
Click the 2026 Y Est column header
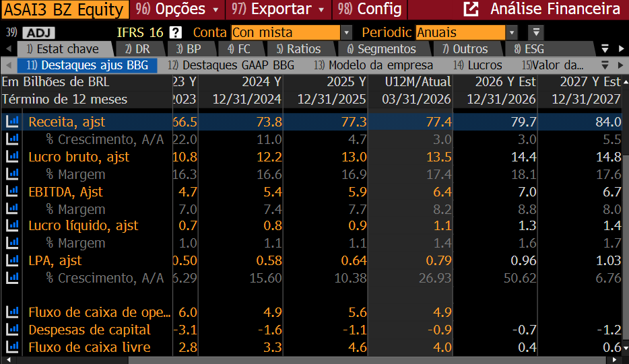point(506,82)
